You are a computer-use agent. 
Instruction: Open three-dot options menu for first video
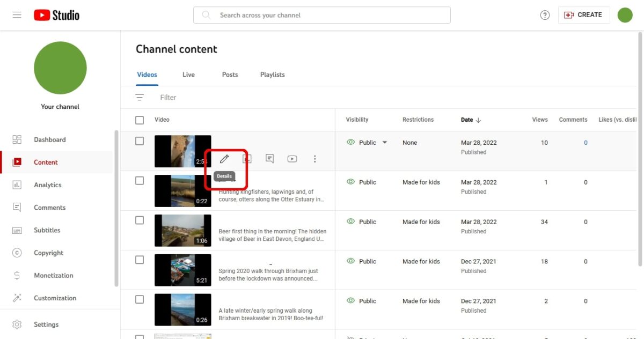click(x=315, y=159)
